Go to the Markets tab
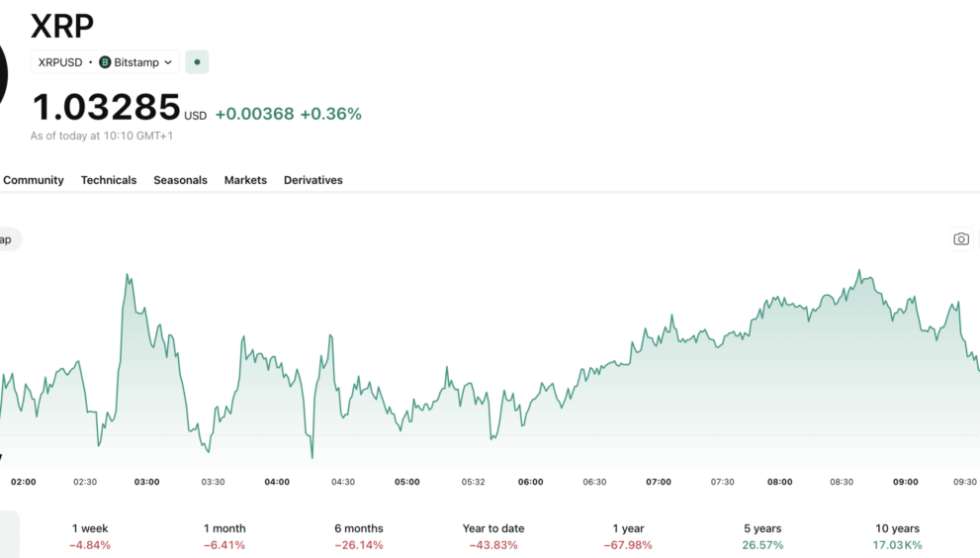This screenshot has width=980, height=558. [x=245, y=180]
